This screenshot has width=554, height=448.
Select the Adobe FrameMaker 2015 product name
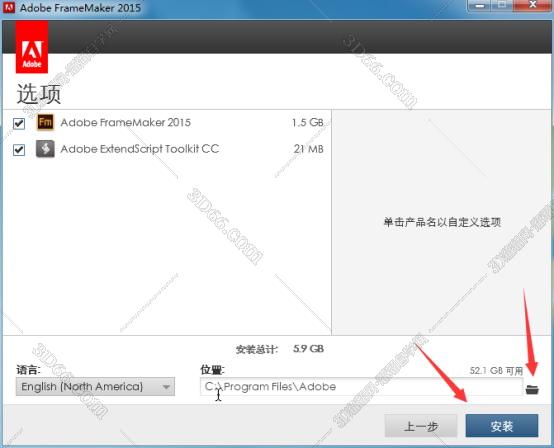tap(125, 123)
